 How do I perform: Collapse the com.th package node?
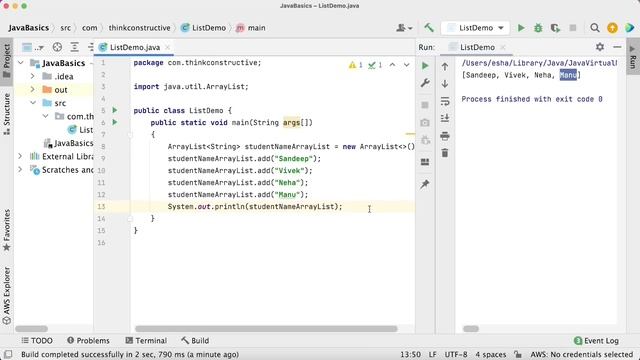pos(45,116)
